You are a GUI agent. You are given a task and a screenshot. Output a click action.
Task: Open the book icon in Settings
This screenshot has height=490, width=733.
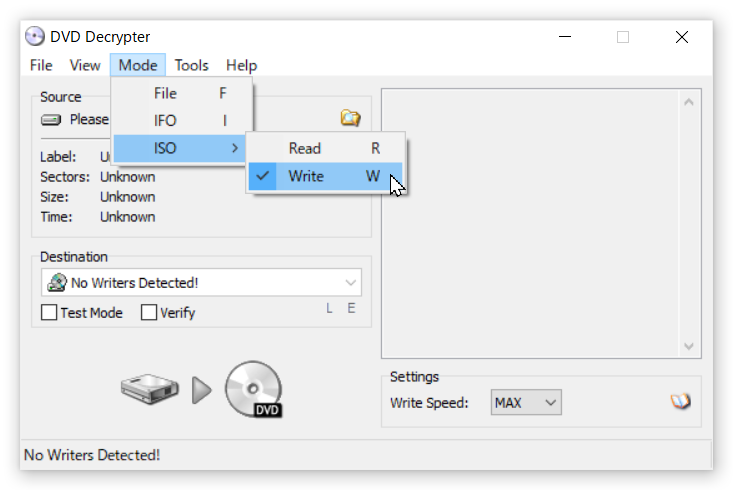(x=681, y=401)
